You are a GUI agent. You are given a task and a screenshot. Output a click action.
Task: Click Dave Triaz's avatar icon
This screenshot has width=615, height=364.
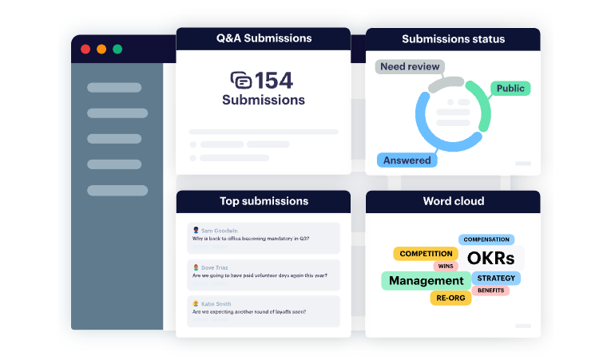tap(196, 267)
